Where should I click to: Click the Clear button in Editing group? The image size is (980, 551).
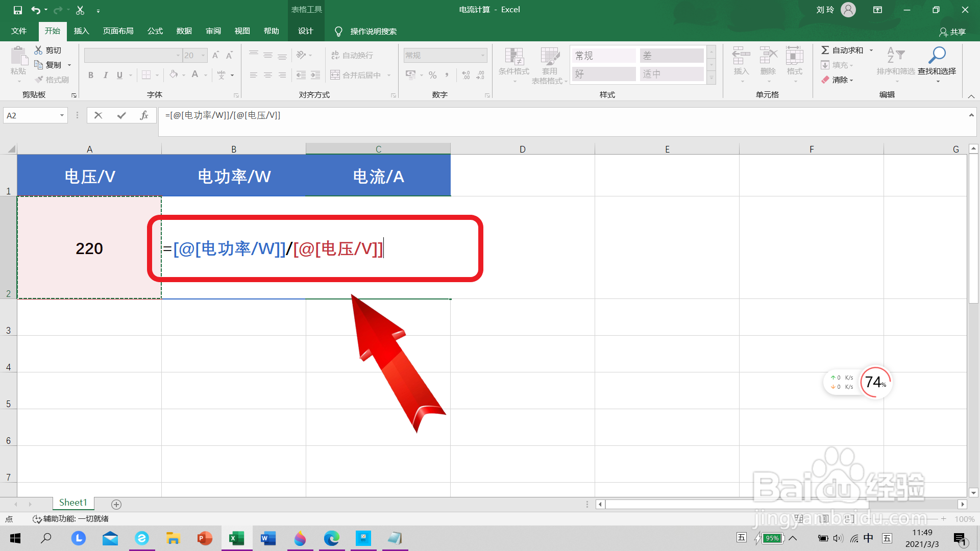[x=838, y=80]
